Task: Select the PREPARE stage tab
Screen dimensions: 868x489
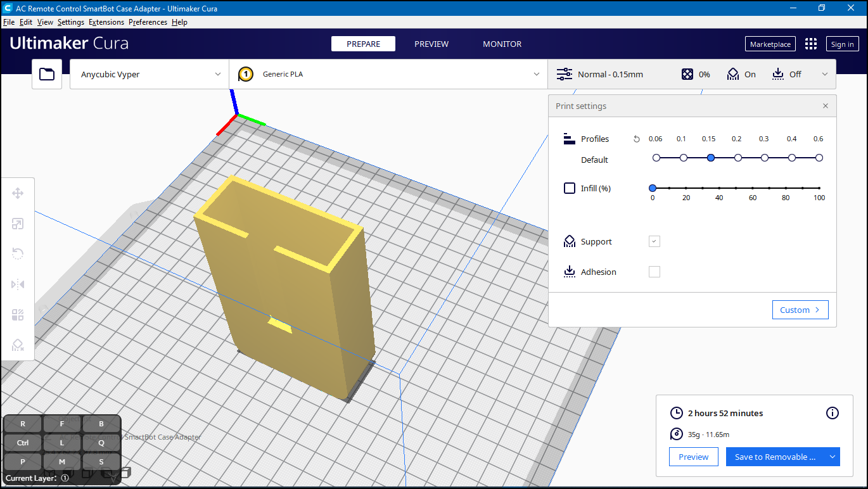Action: [364, 44]
